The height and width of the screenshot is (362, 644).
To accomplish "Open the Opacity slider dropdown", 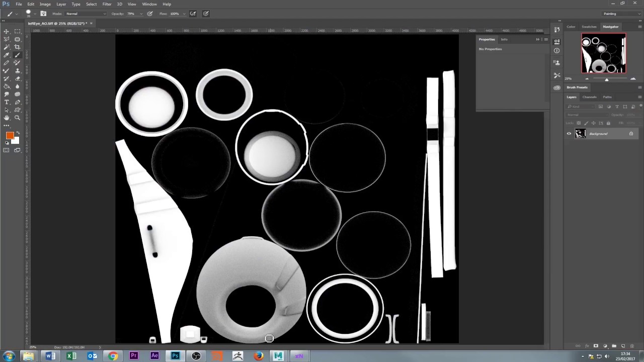I will (x=142, y=14).
